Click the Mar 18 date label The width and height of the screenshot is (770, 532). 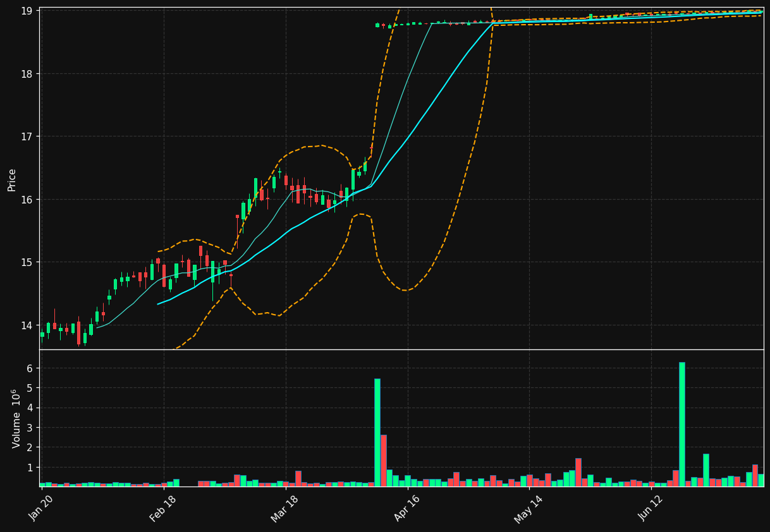pyautogui.click(x=284, y=508)
